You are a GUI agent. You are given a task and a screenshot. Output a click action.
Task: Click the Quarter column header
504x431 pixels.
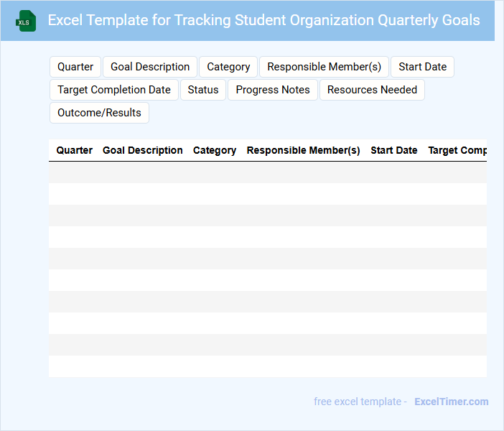point(75,150)
